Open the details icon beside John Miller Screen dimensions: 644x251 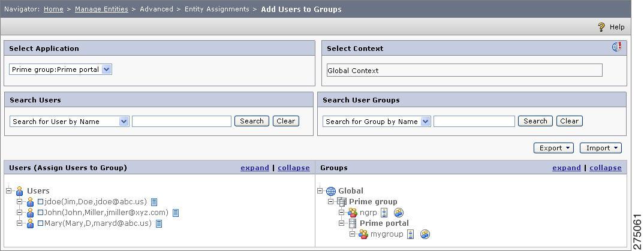pos(175,213)
